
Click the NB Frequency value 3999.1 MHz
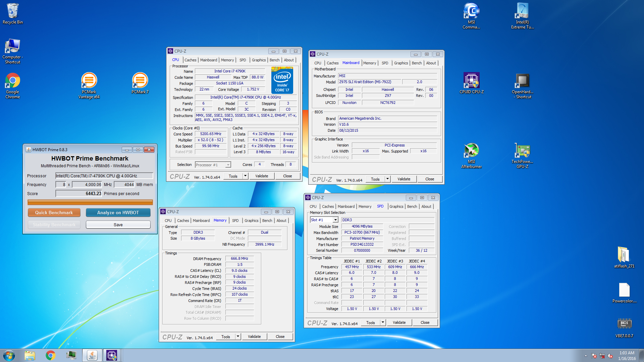tap(265, 244)
